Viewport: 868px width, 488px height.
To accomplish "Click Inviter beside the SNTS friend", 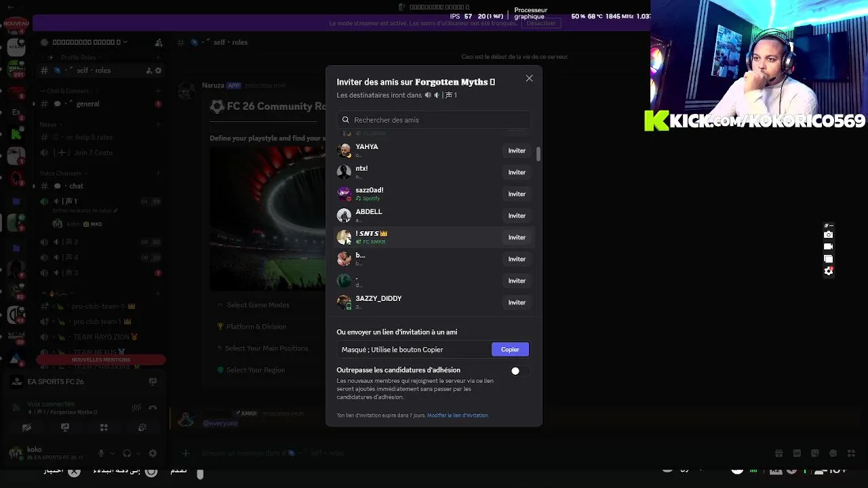I will pos(517,237).
